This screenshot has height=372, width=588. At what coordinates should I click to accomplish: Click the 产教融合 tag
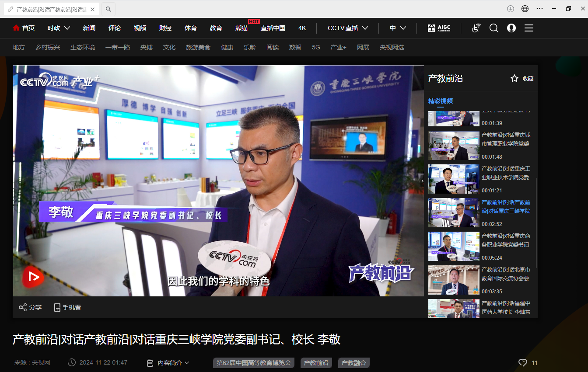click(353, 363)
